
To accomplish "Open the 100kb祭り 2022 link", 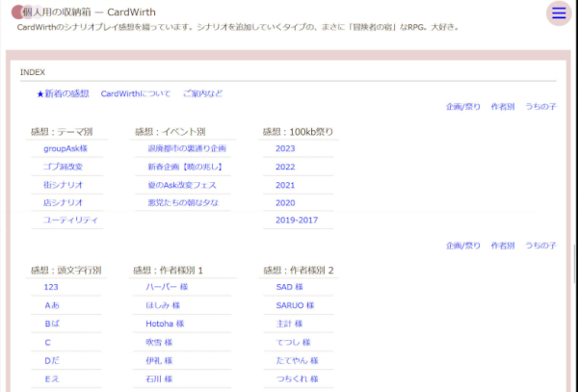I will point(285,167).
